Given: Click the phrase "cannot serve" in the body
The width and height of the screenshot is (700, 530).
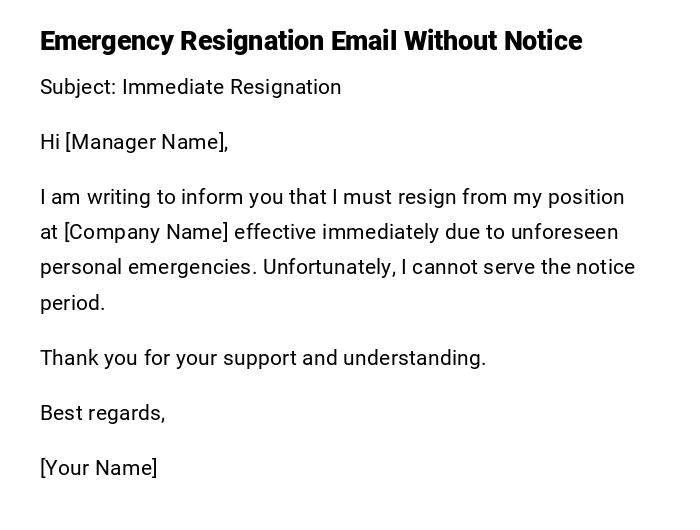Looking at the screenshot, I should tap(466, 268).
